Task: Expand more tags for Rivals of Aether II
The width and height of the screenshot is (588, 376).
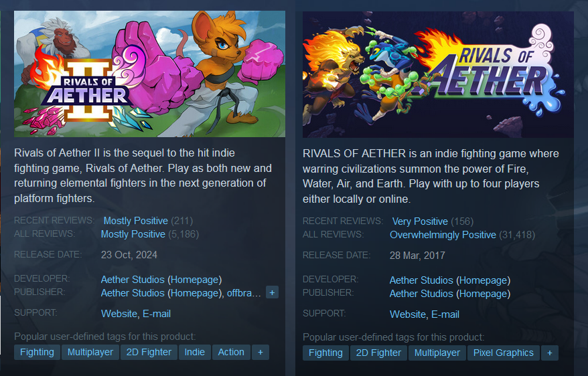Action: pos(261,353)
